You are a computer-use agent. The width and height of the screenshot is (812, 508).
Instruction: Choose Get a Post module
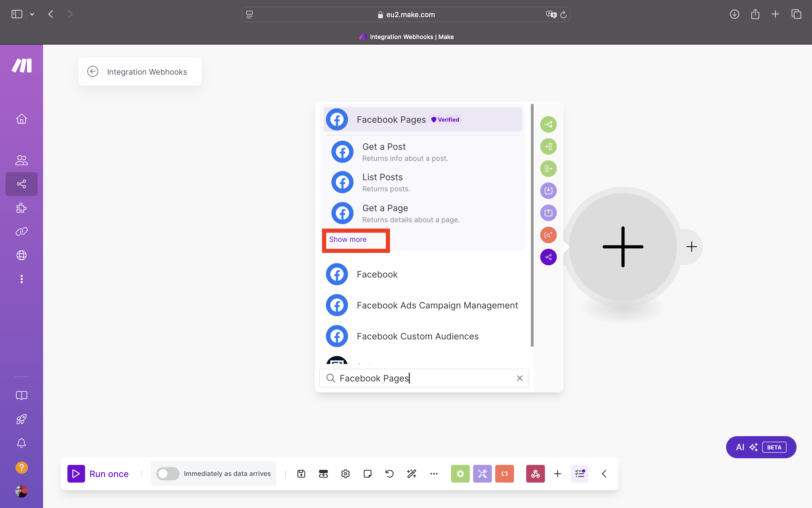click(423, 152)
